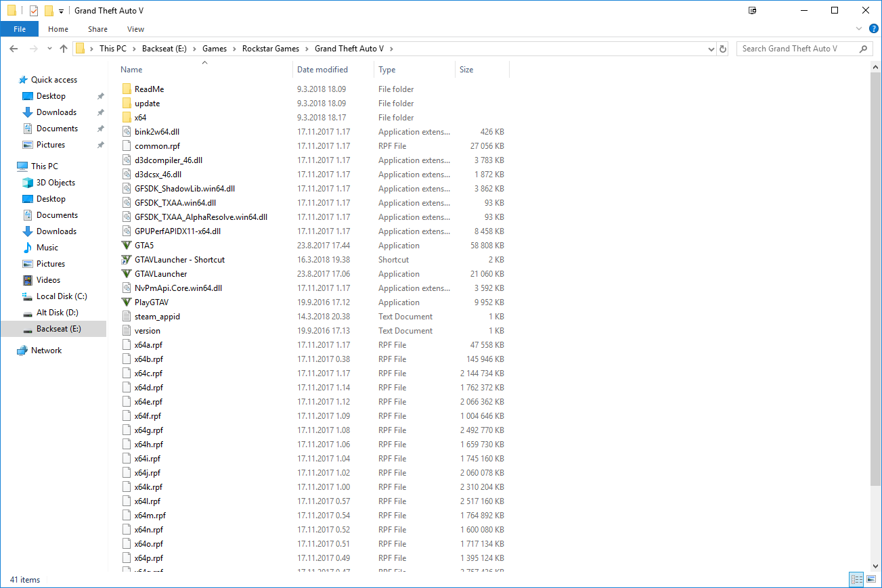Screen dimensions: 882x588
Task: Navigate to Rockstar Games in the address bar
Action: point(271,49)
